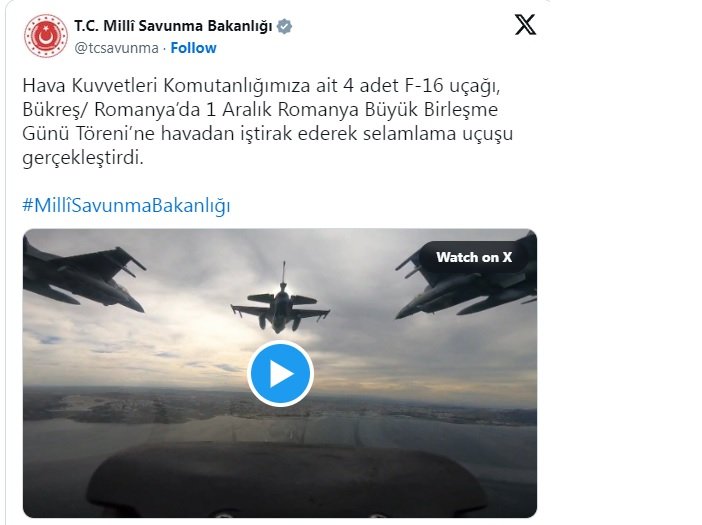This screenshot has height=525, width=702.
Task: Click the line starting with Günü Töreni'ne
Action: [x=267, y=133]
